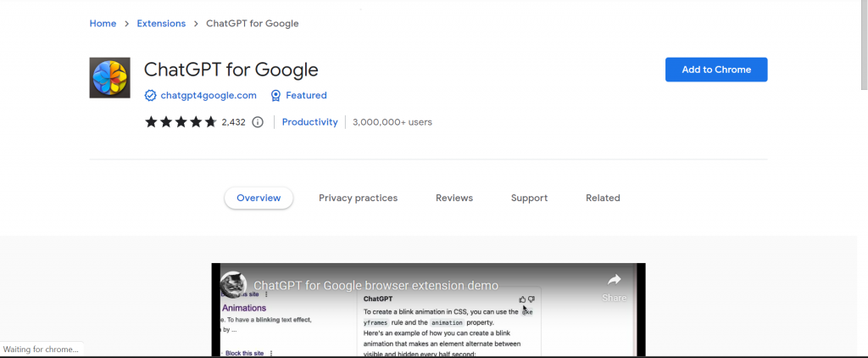Viewport: 868px width, 358px height.
Task: Click the 3,000,000+ users text
Action: pos(392,122)
